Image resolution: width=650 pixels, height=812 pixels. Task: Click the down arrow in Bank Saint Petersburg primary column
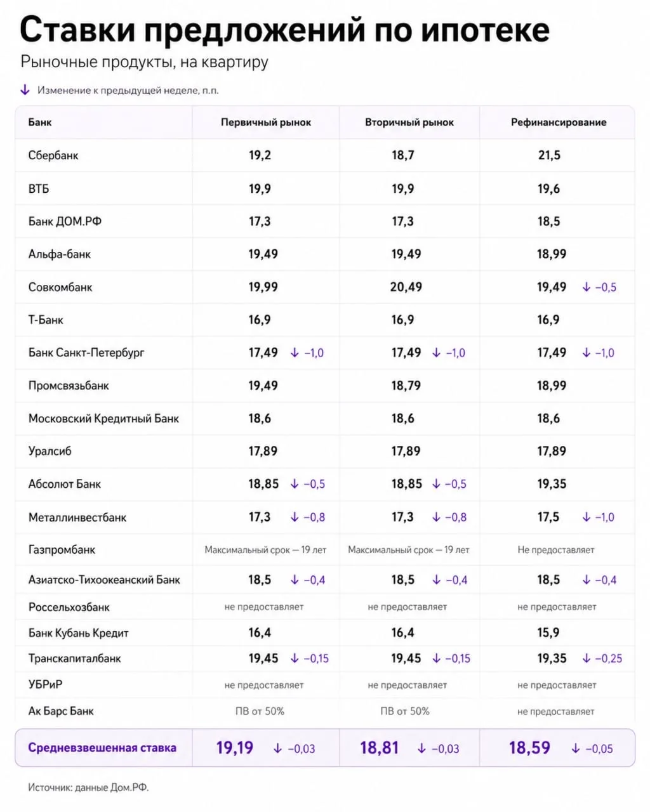[x=295, y=353]
